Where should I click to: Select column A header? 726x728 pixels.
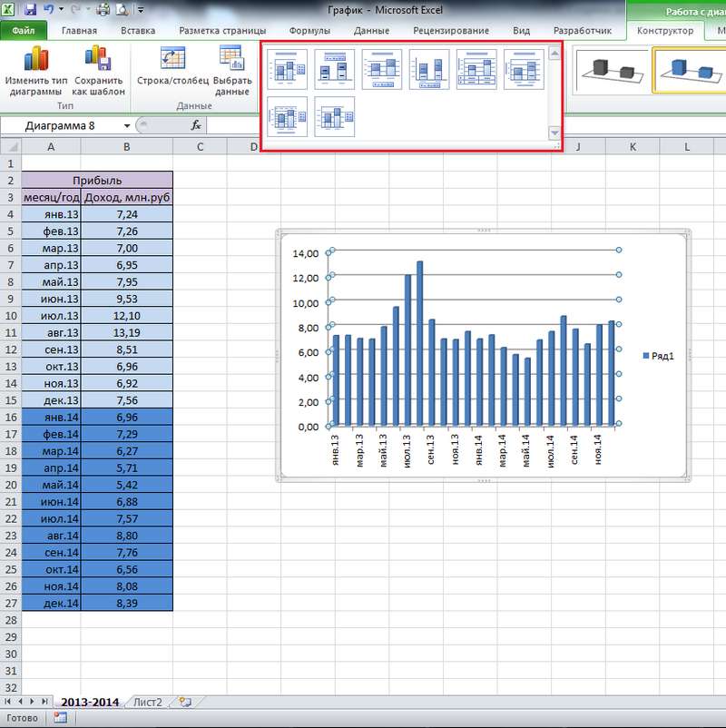[51, 147]
